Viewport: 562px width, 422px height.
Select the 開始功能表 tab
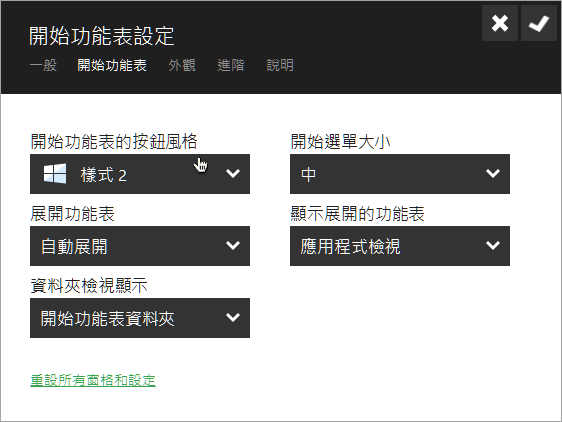pos(112,65)
